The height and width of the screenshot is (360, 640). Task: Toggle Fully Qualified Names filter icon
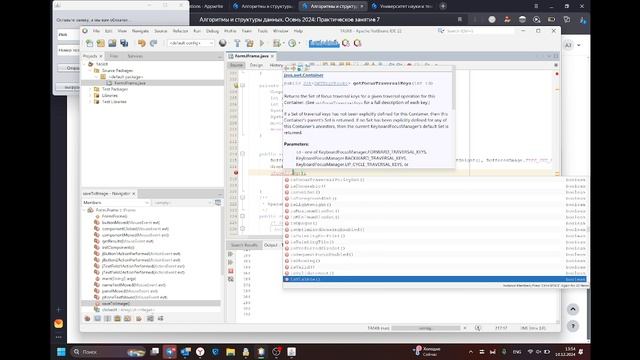pyautogui.click(x=139, y=318)
